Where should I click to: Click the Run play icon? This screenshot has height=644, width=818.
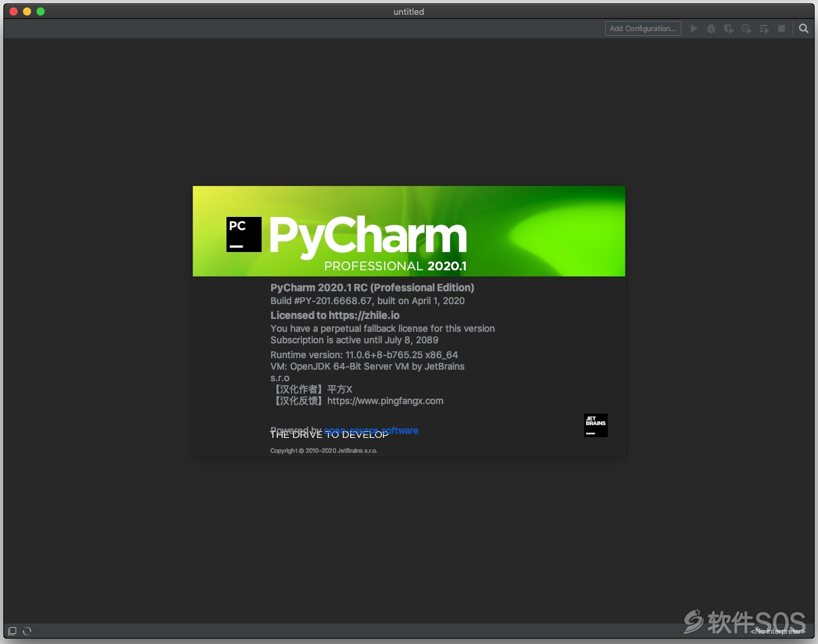(x=694, y=28)
